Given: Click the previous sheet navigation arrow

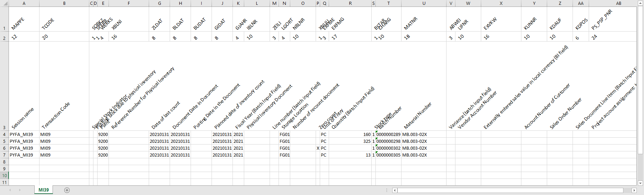Looking at the screenshot, I should pyautogui.click(x=10, y=190).
